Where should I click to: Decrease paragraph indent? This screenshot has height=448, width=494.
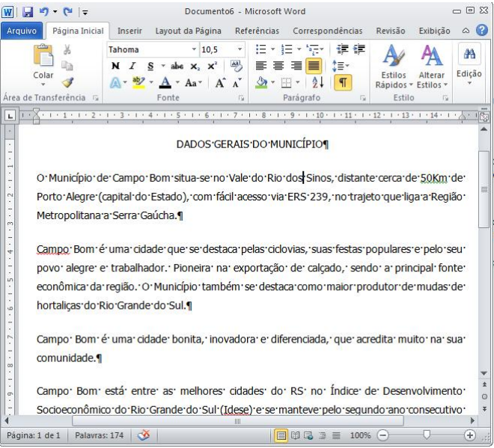[x=342, y=49]
